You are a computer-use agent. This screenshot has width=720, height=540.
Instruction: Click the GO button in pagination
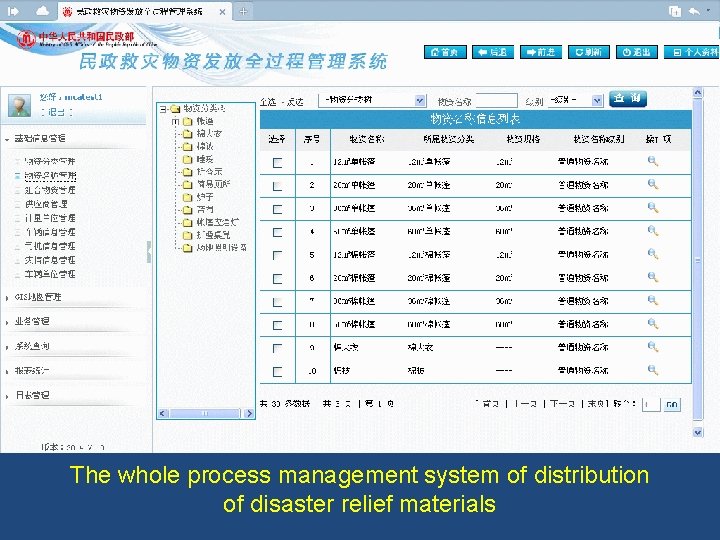672,405
